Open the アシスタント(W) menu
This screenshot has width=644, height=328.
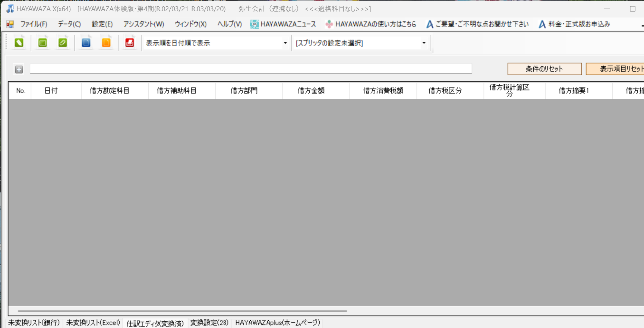(144, 24)
